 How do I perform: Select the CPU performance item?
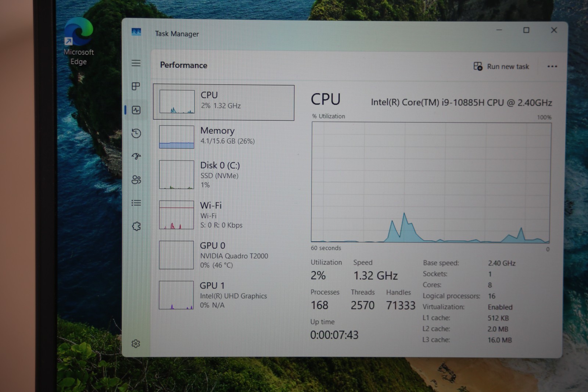[x=223, y=103]
